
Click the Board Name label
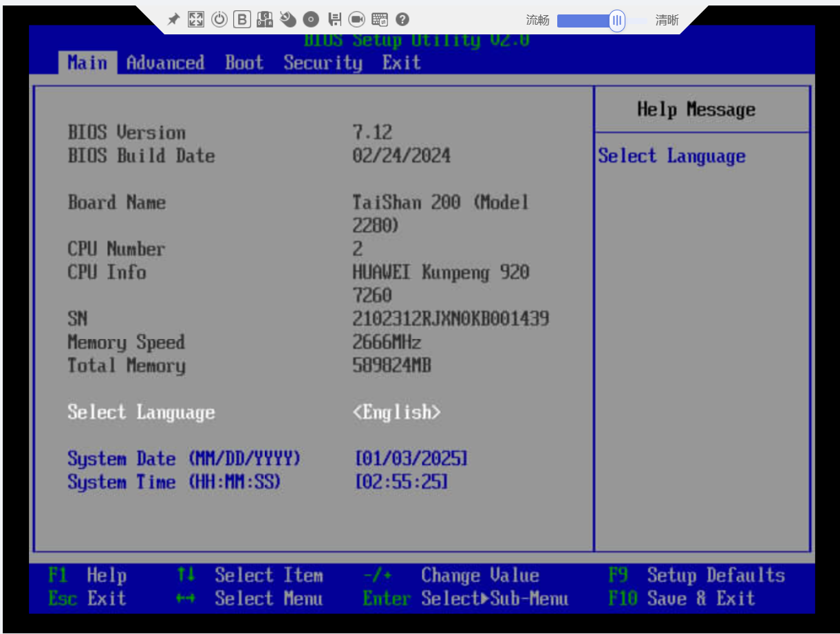(117, 203)
